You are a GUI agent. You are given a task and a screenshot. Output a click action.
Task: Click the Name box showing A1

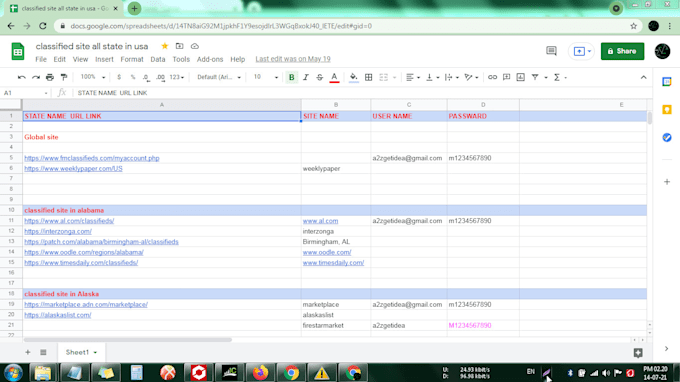(25, 93)
